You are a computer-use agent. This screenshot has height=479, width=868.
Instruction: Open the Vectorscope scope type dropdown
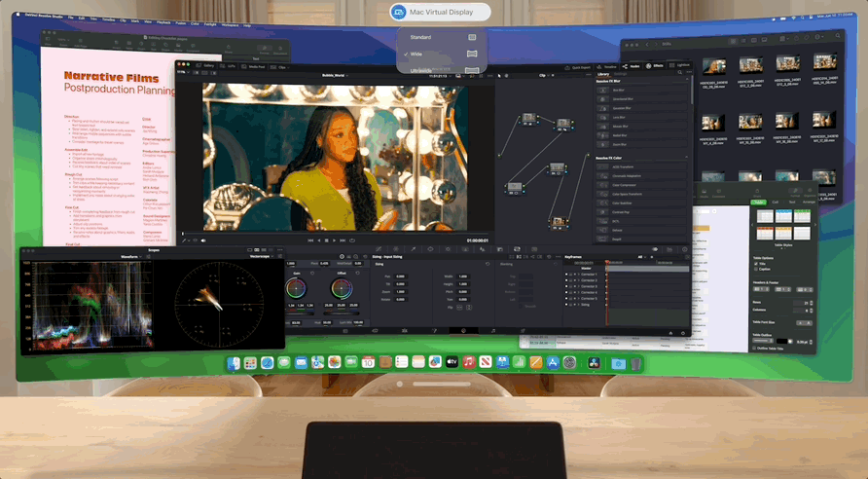pos(262,256)
